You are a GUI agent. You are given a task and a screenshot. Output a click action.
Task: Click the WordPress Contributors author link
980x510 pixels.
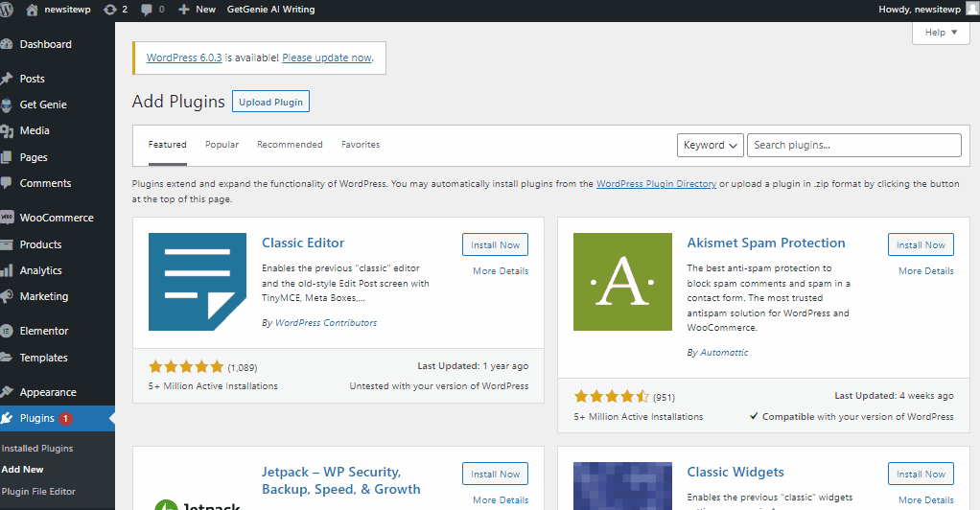[x=326, y=323]
